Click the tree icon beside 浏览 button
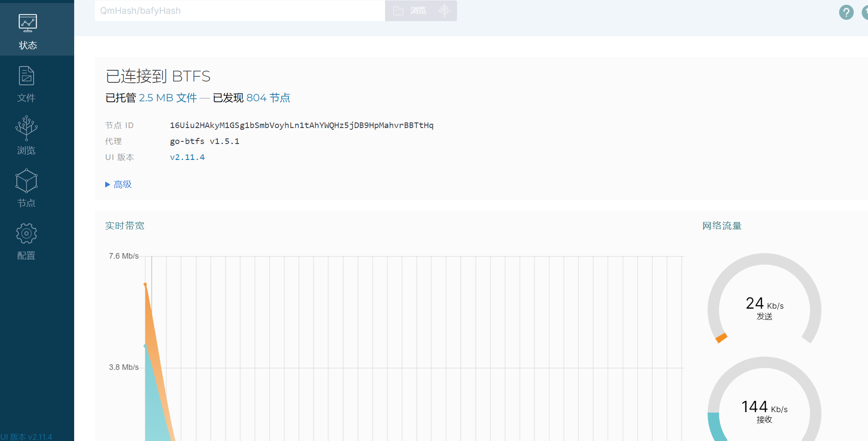This screenshot has width=868, height=441. (x=445, y=10)
